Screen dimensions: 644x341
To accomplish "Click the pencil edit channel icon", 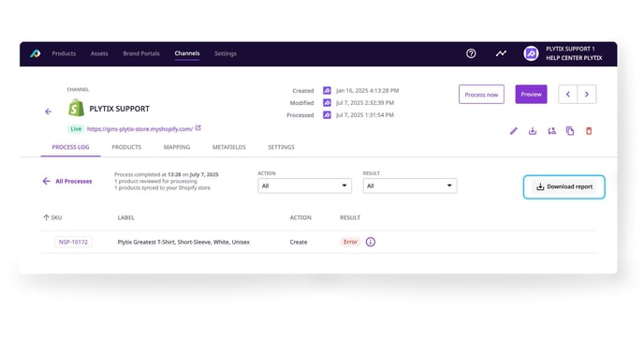I will [x=513, y=131].
